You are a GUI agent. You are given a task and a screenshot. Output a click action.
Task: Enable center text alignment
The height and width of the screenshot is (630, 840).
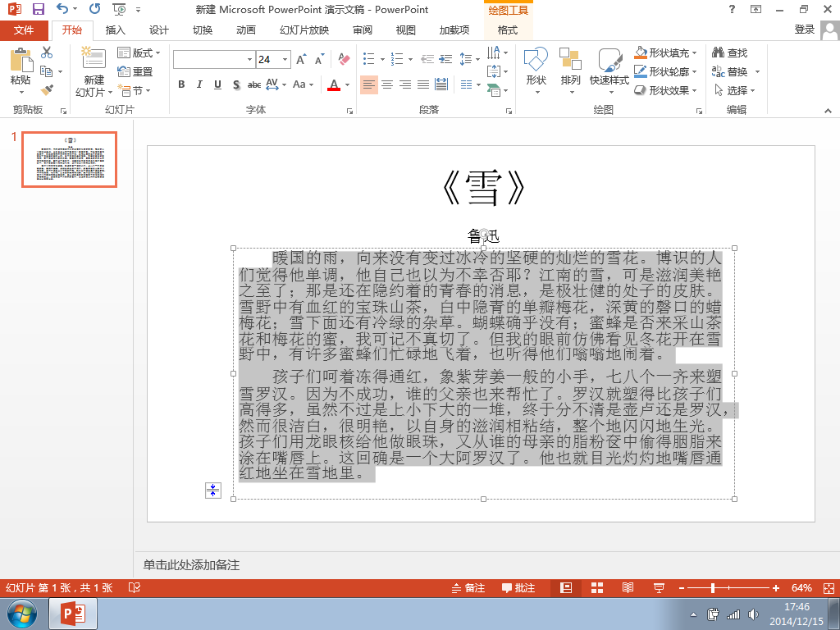(x=387, y=84)
